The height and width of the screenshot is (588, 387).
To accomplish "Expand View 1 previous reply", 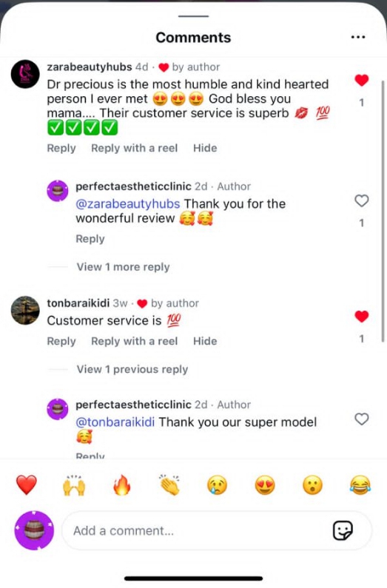I will [132, 369].
